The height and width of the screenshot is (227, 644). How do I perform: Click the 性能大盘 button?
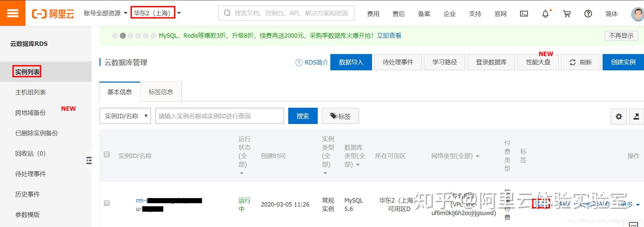(x=538, y=62)
